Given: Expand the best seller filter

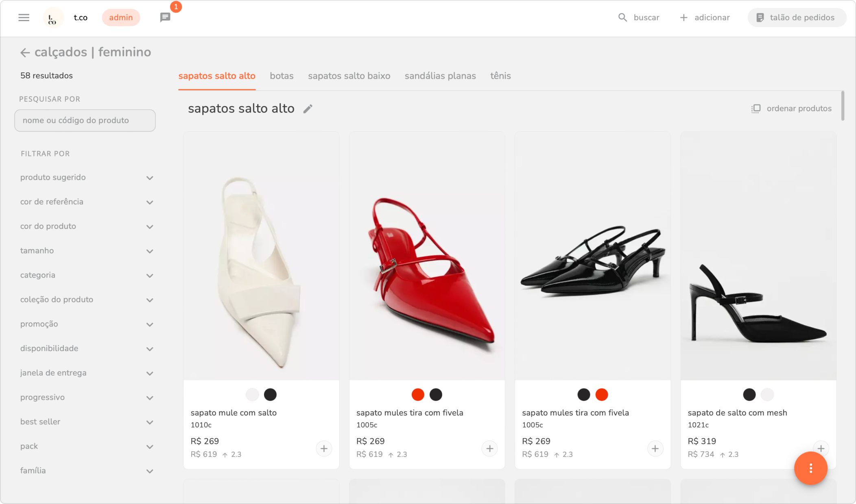Looking at the screenshot, I should click(x=150, y=422).
